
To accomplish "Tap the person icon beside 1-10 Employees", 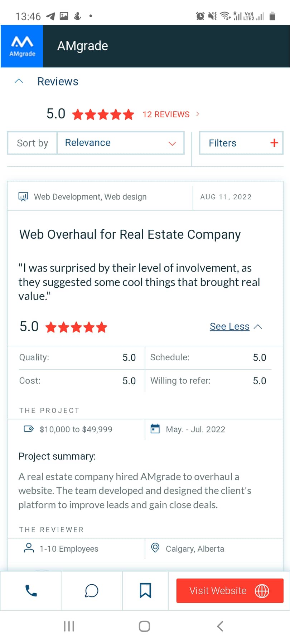I will pyautogui.click(x=29, y=548).
